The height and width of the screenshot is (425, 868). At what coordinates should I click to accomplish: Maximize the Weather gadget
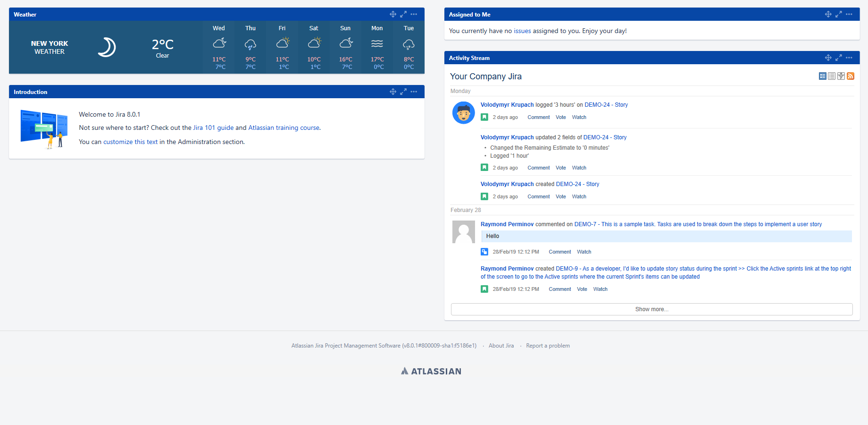click(403, 14)
